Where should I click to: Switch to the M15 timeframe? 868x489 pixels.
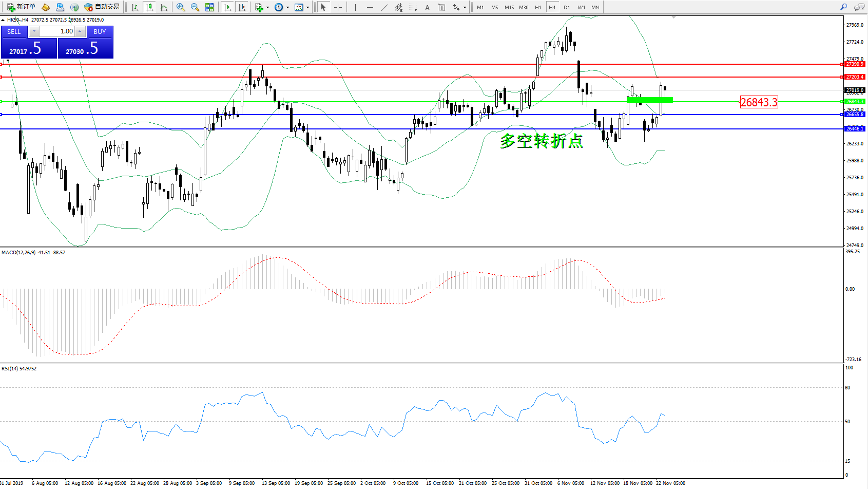pos(509,7)
